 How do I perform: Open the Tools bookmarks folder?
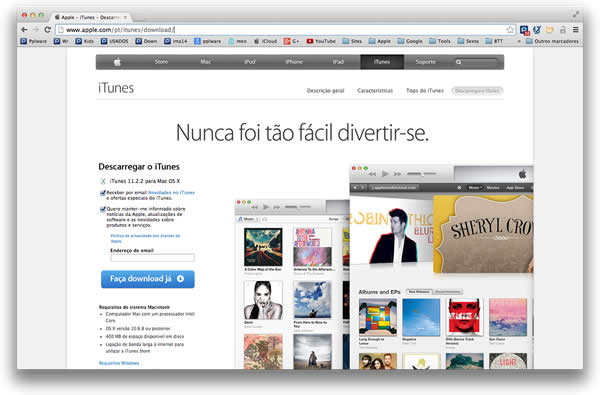[440, 41]
